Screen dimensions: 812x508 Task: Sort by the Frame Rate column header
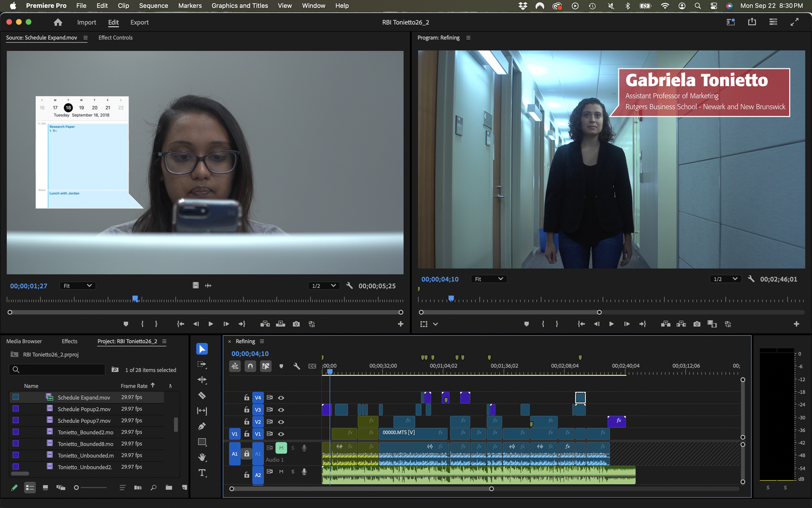(x=134, y=386)
